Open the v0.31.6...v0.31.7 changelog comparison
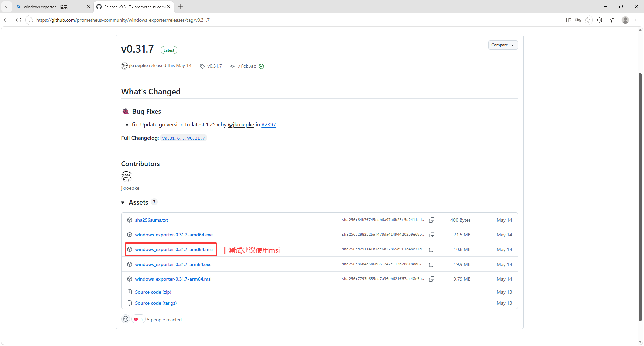This screenshot has height=346, width=644. (183, 138)
